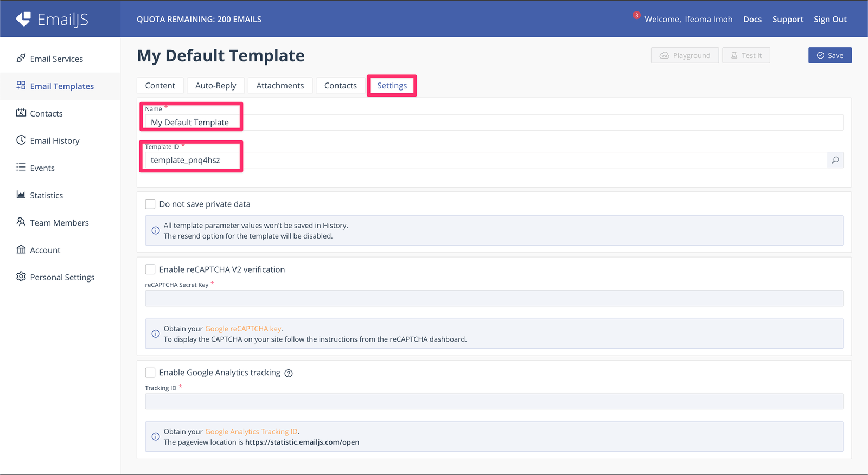
Task: Click the Team Members people icon
Action: (x=21, y=222)
